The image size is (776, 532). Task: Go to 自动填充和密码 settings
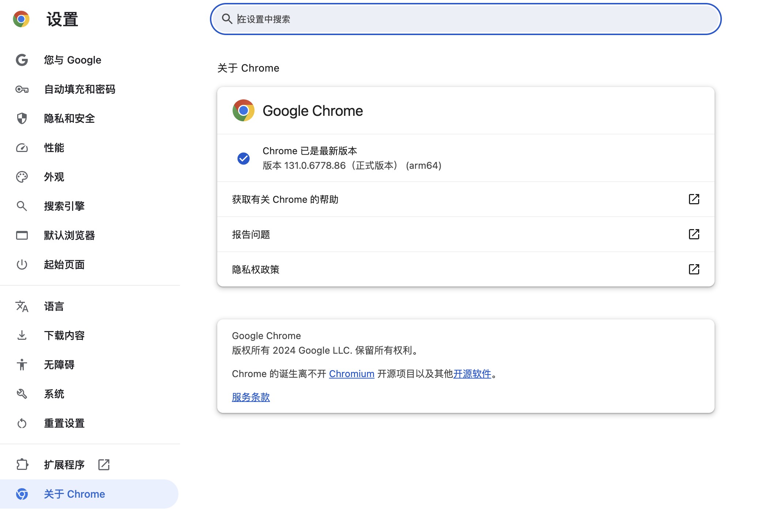[x=89, y=89]
